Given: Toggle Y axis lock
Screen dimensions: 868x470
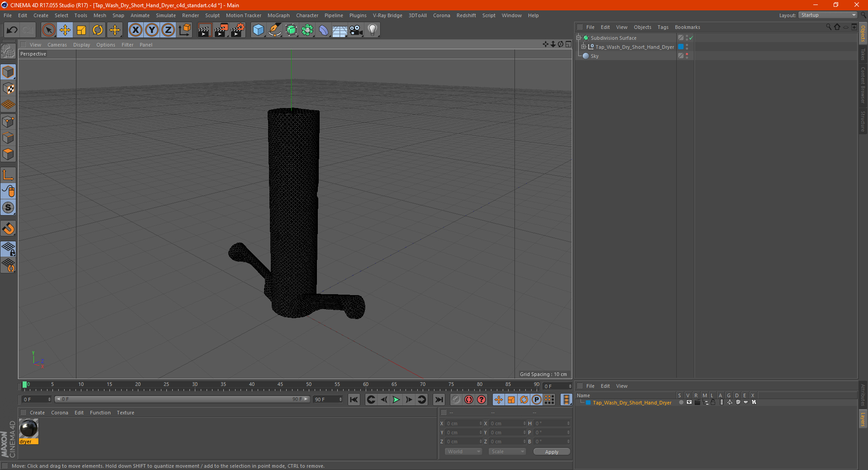Looking at the screenshot, I should [x=152, y=30].
